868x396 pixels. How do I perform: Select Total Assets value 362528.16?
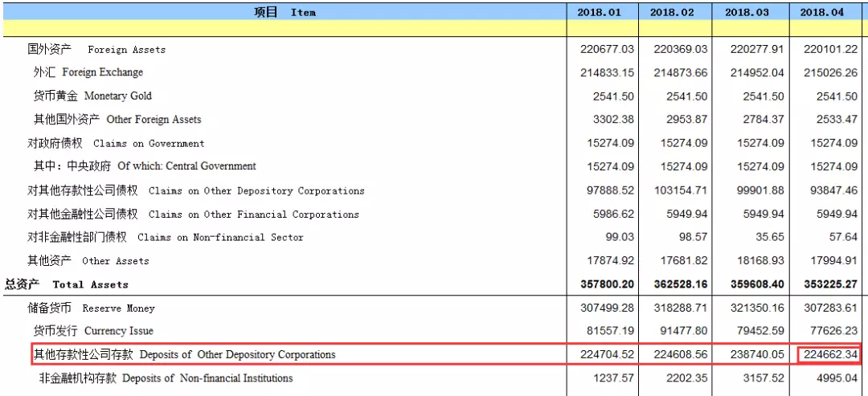coord(680,285)
